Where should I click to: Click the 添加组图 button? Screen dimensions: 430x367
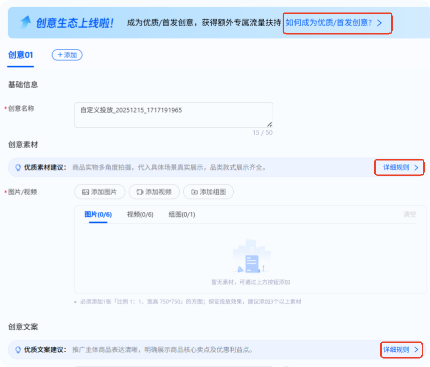pos(209,192)
